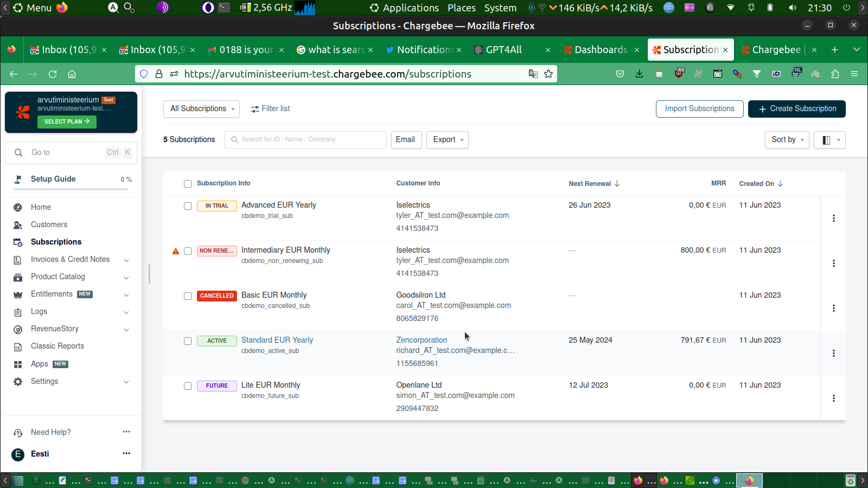Reload the page with Firefox refresh button
Screen dimensions: 868x488
(53, 74)
